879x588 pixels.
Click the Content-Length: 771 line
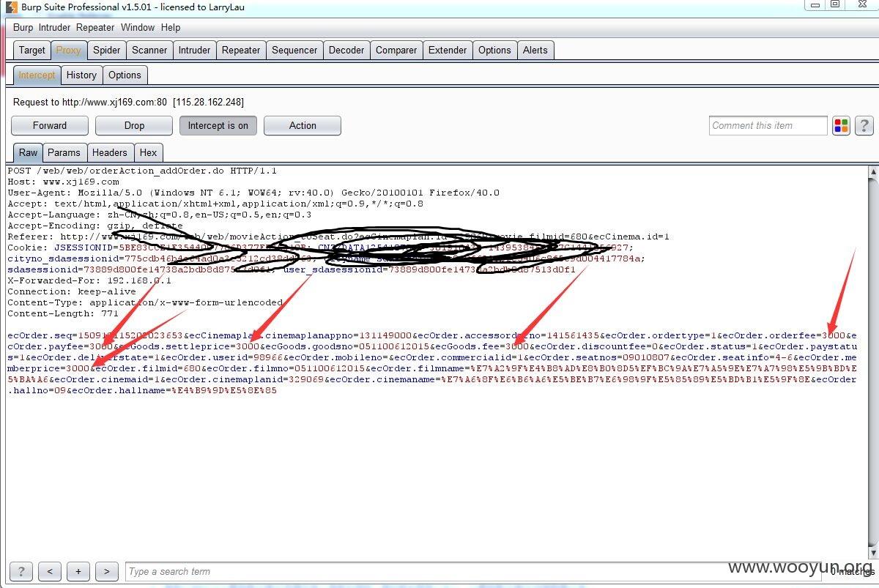tap(63, 313)
